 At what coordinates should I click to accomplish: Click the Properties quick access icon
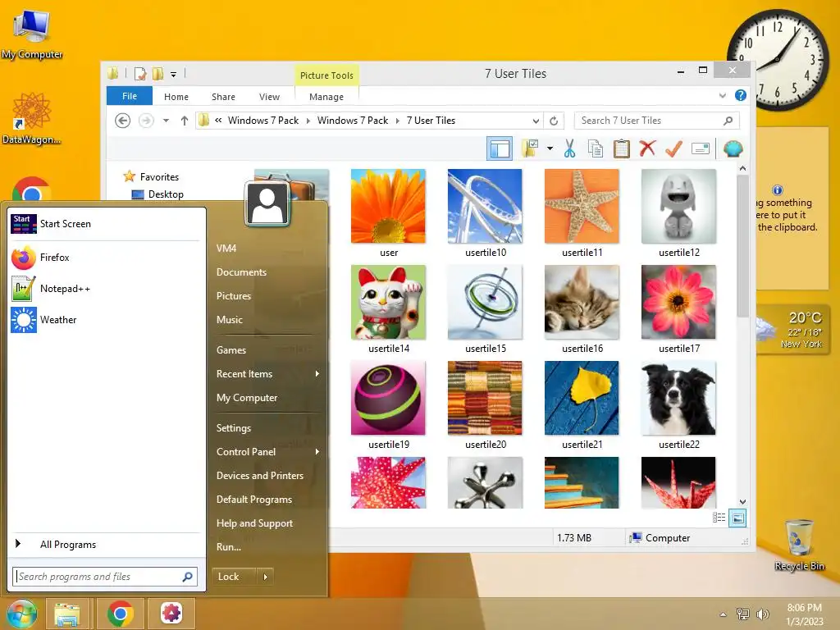click(x=140, y=74)
